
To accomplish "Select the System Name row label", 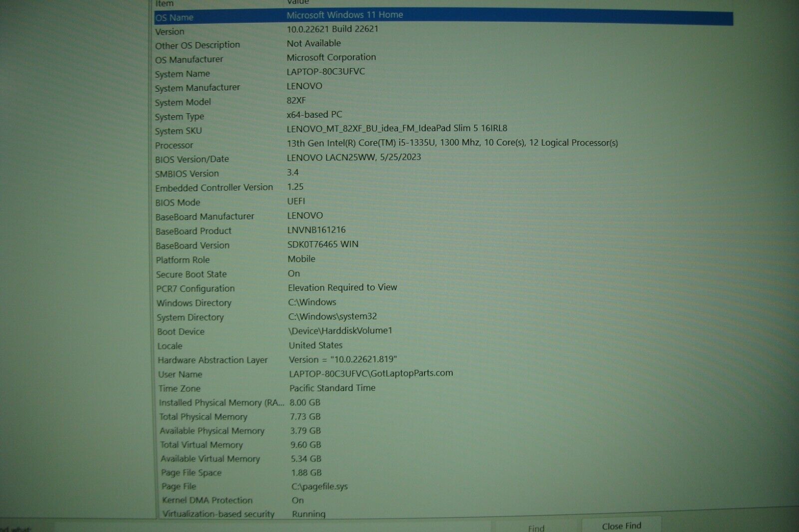I will tap(182, 74).
